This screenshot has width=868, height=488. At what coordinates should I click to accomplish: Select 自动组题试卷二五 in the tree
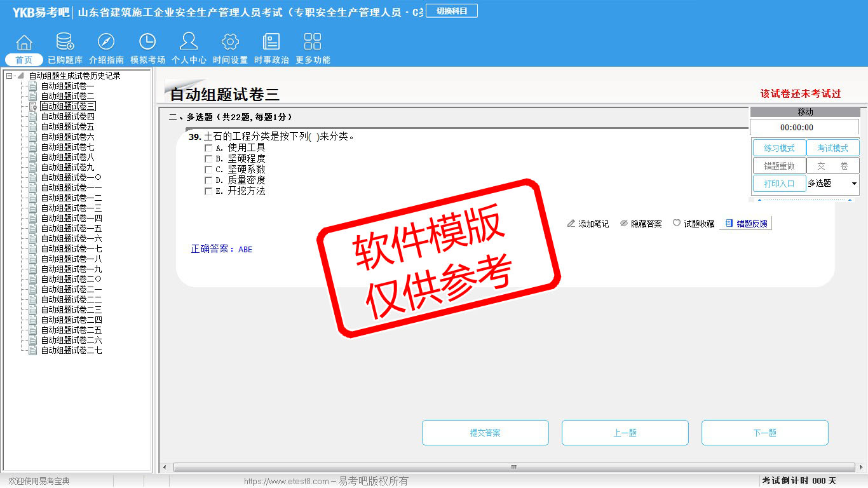pyautogui.click(x=71, y=330)
